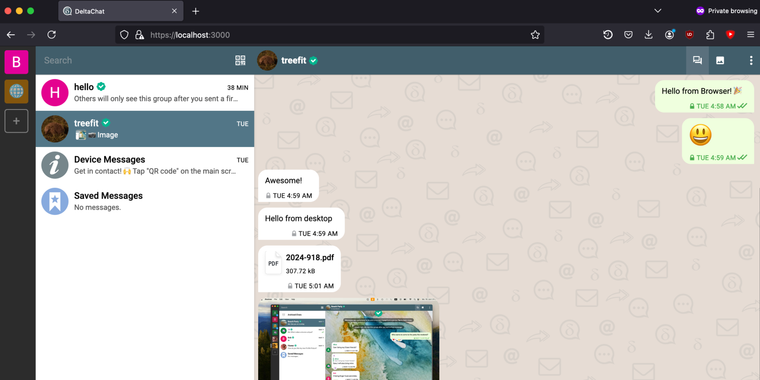Open the Firefox hamburger menu
This screenshot has width=760, height=380.
pyautogui.click(x=750, y=35)
